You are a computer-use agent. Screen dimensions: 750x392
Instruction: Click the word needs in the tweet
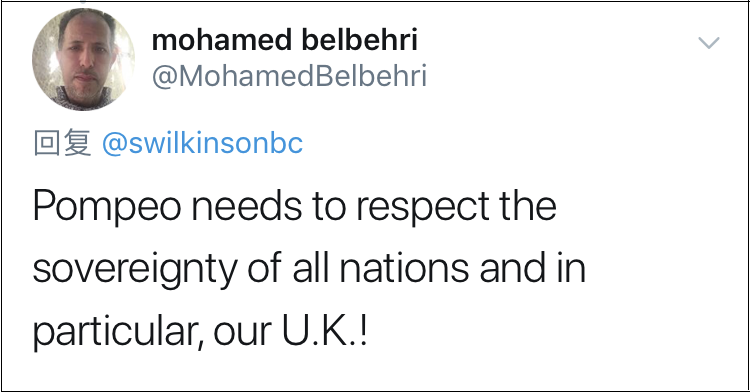[247, 207]
